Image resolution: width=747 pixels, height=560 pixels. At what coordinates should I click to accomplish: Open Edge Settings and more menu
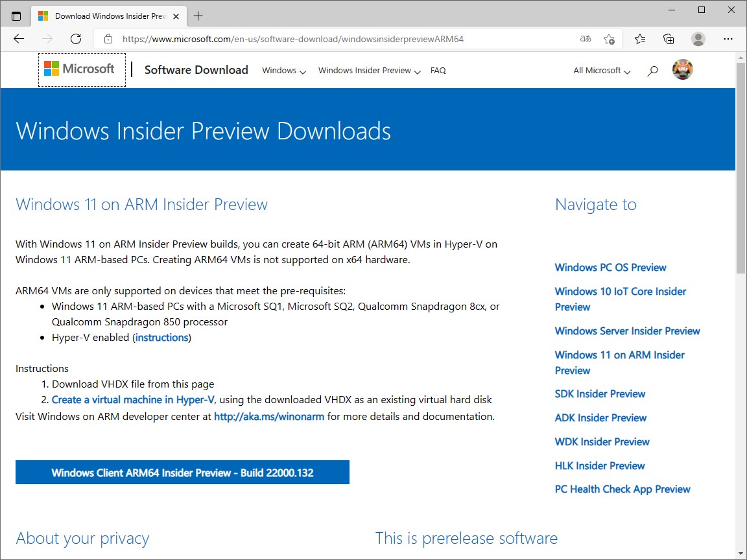click(728, 39)
